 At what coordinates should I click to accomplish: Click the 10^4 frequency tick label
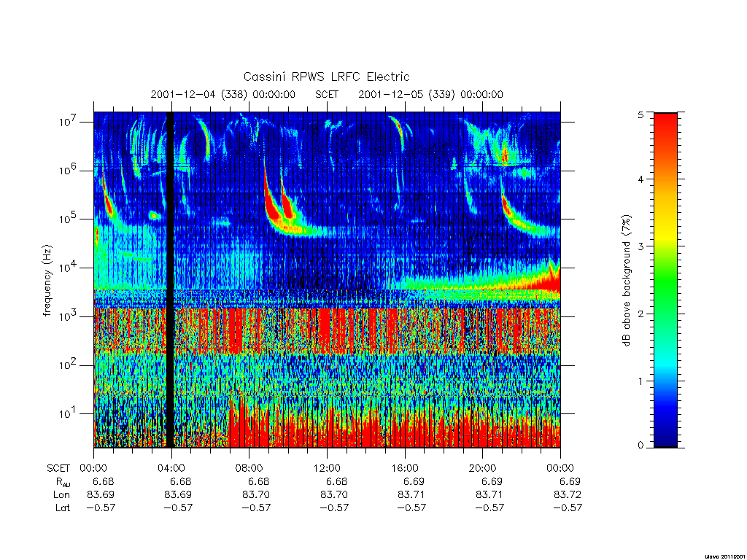68,267
